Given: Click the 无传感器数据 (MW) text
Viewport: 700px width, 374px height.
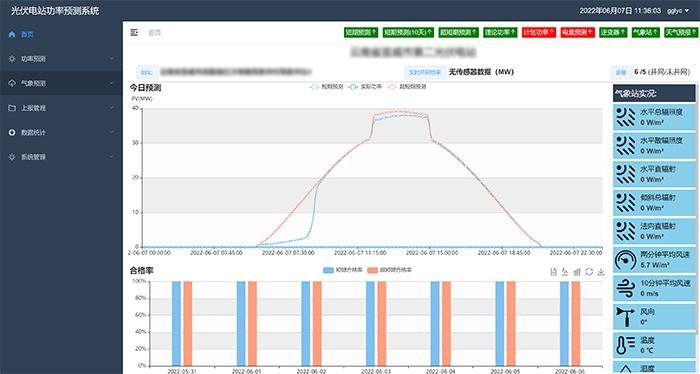Looking at the screenshot, I should tap(481, 72).
